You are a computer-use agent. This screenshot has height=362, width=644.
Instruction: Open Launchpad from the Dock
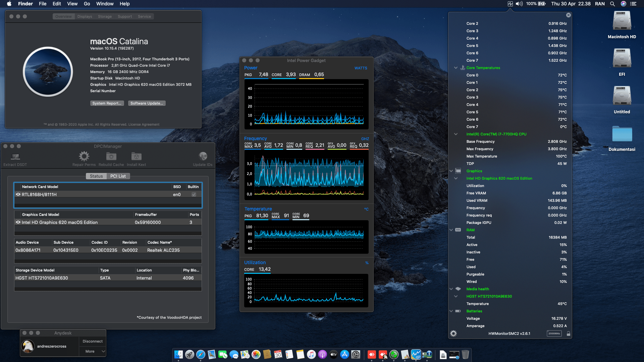coord(190,354)
